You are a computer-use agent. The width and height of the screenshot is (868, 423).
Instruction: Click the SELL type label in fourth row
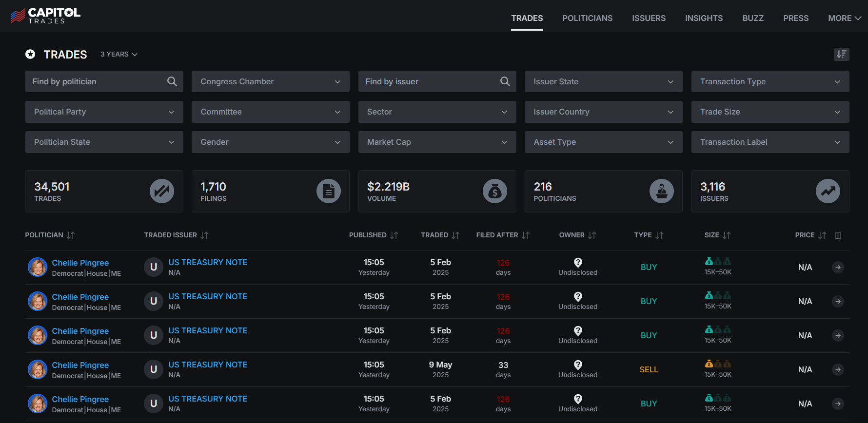[x=649, y=369]
